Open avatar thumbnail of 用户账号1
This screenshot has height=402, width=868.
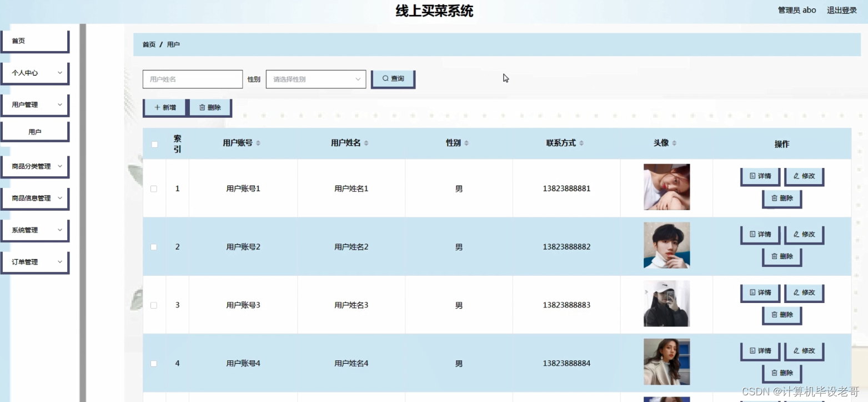[666, 187]
